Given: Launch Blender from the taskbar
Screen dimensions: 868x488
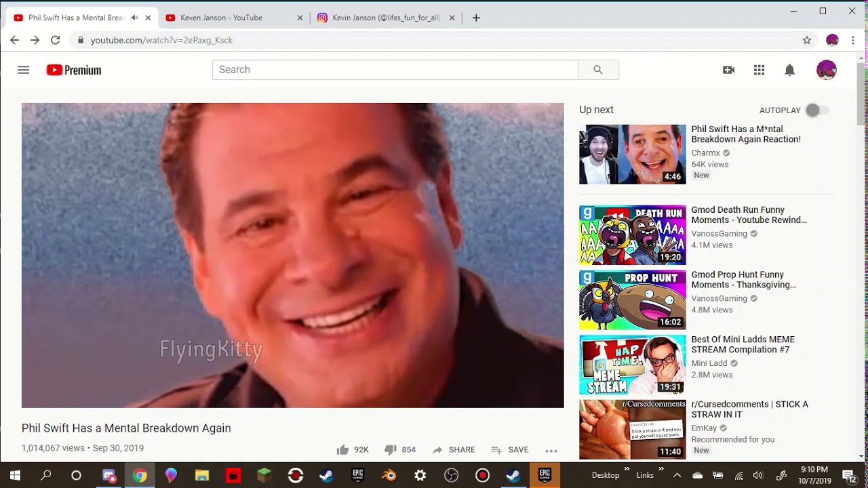Looking at the screenshot, I should click(389, 475).
